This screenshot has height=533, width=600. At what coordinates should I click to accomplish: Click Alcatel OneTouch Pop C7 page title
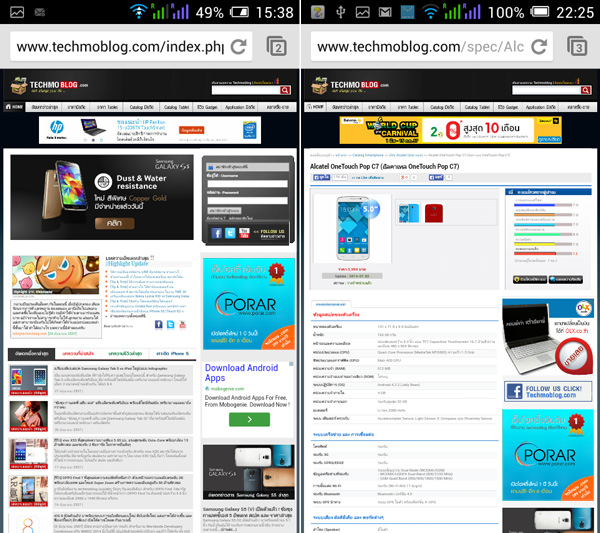click(385, 166)
